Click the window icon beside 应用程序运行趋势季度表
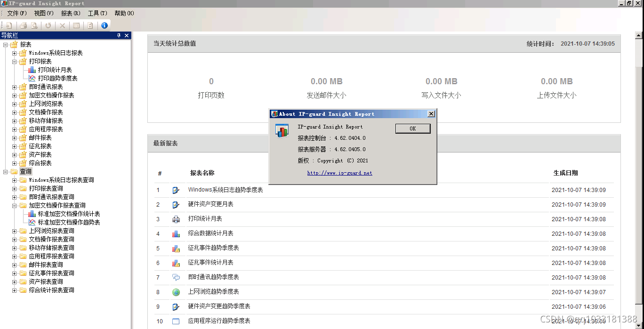The height and width of the screenshot is (329, 644). [176, 321]
